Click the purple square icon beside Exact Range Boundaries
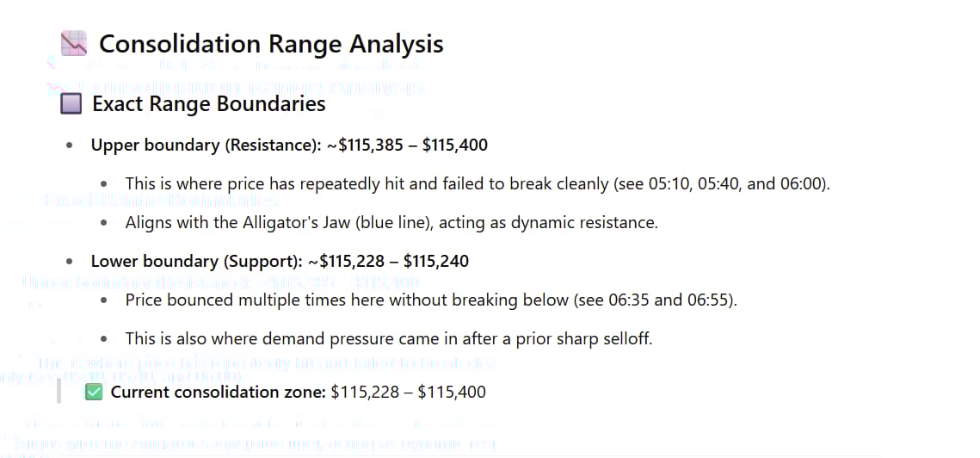 71,104
